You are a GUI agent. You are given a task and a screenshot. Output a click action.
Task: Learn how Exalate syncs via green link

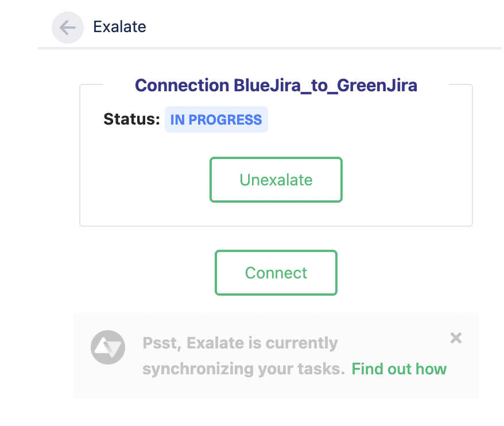click(399, 369)
